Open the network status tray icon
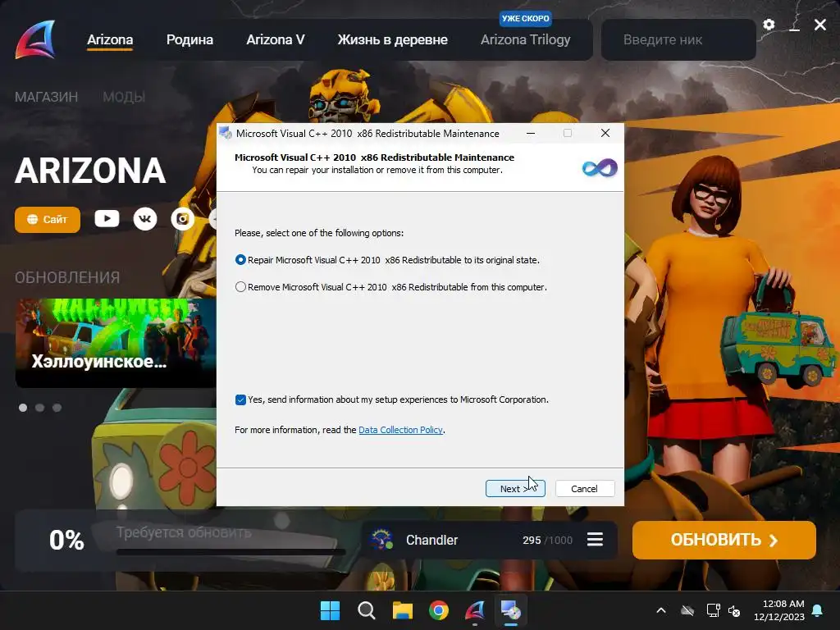 [713, 610]
